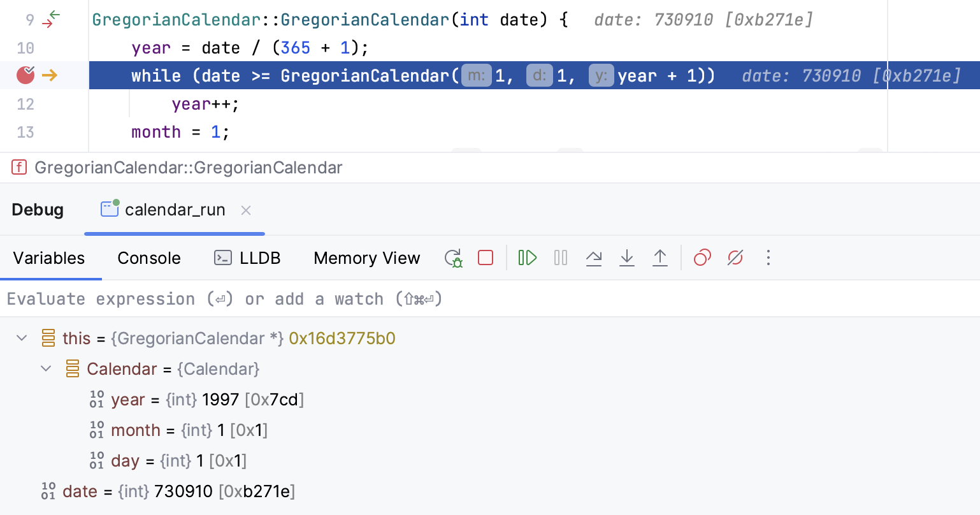
Task: Mute all breakpoints with the crossed-circle icon
Action: click(x=735, y=257)
